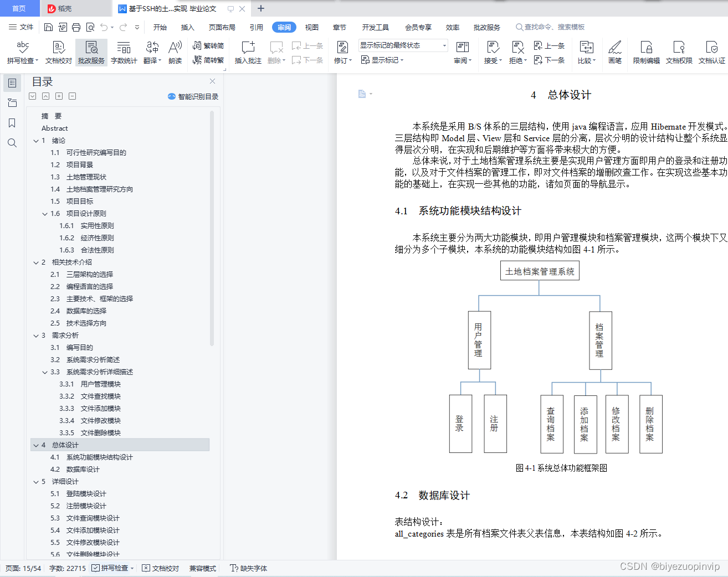
Task: Open the 显示标记的最终状态 dropdown
Action: click(403, 45)
